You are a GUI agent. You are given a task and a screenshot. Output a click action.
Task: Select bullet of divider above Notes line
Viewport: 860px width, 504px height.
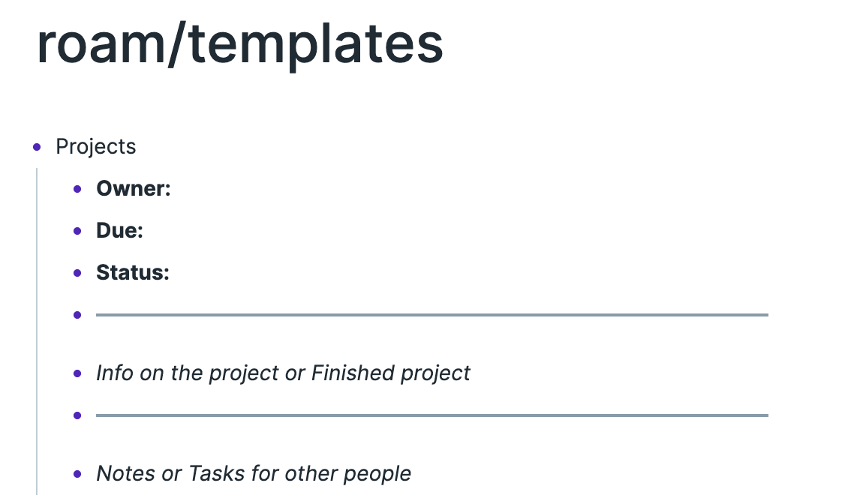[77, 415]
